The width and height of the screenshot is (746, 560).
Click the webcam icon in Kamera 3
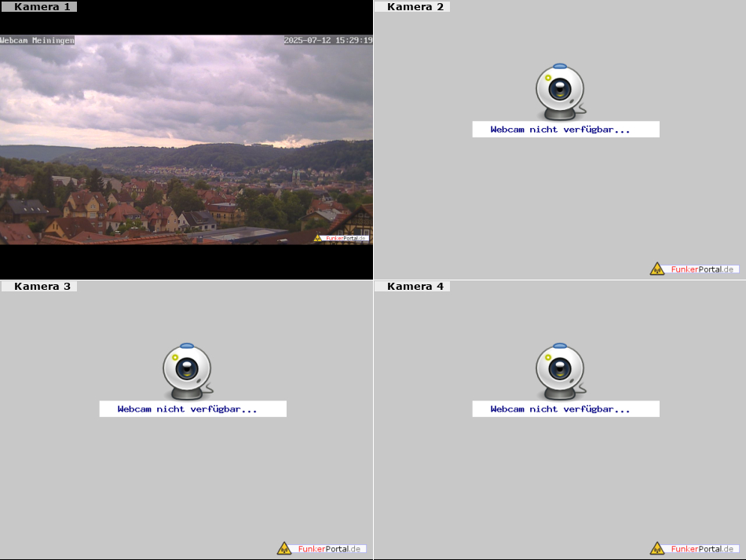[188, 372]
